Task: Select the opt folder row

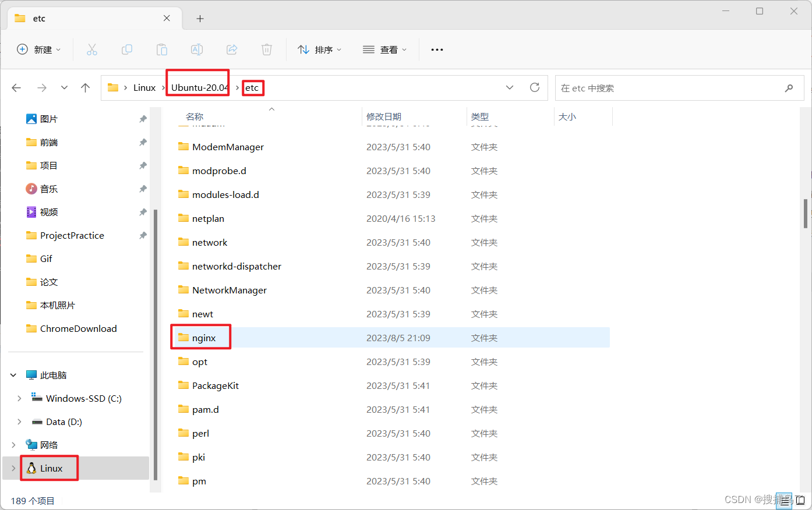Action: pyautogui.click(x=393, y=362)
